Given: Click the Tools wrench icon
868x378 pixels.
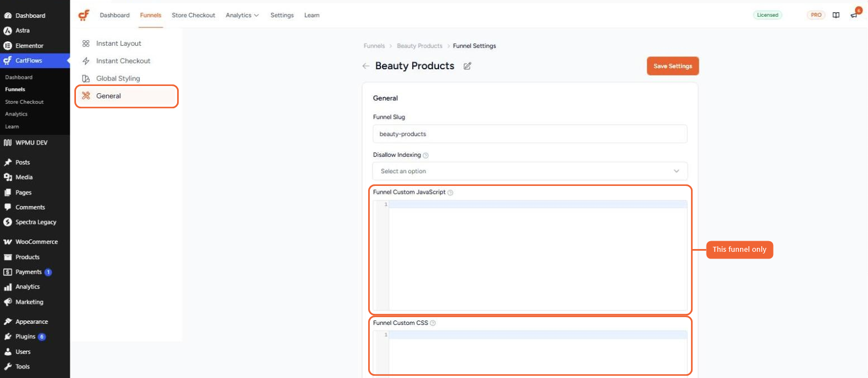Looking at the screenshot, I should pos(8,367).
